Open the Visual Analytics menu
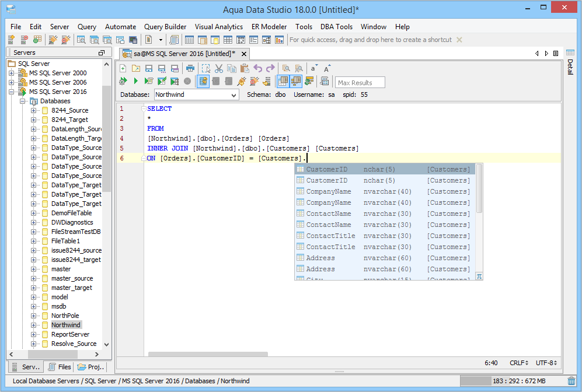Viewport: 582px width, 392px height. [x=219, y=27]
